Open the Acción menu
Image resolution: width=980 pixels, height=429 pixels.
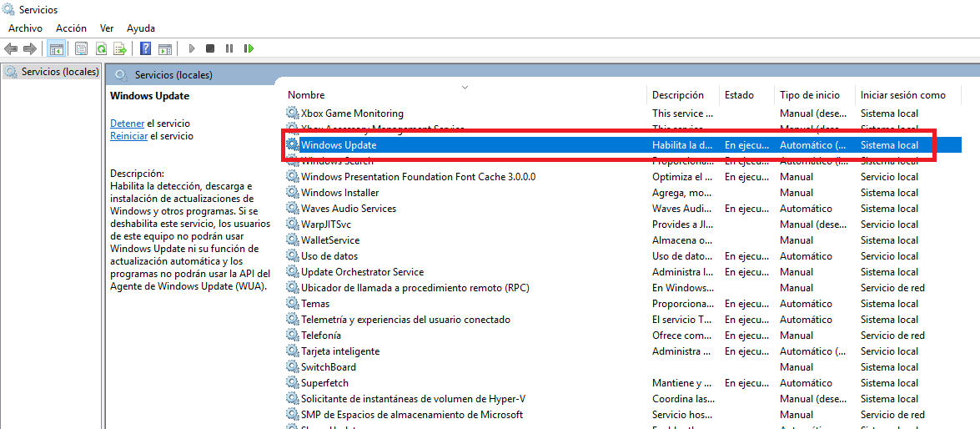(71, 28)
